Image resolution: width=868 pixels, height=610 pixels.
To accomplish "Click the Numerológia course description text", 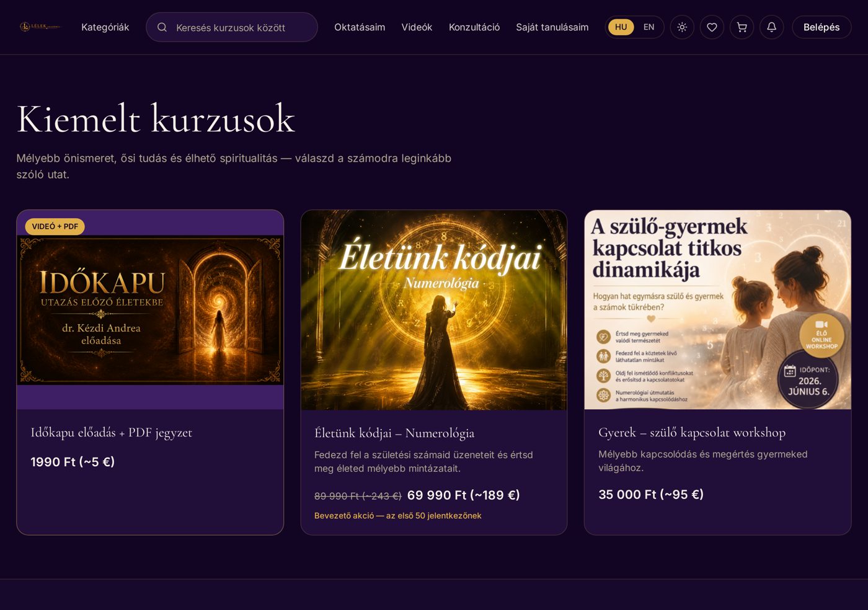I will [423, 462].
